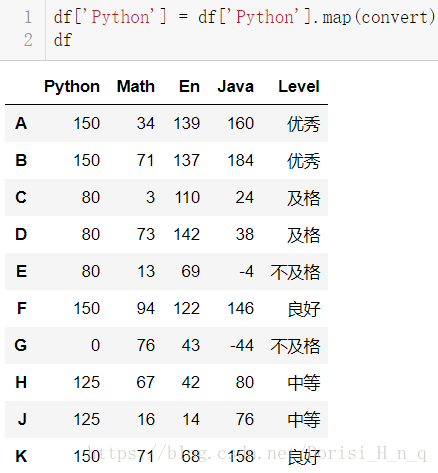438x473 pixels.
Task: Click the Python column header
Action: coord(72,87)
